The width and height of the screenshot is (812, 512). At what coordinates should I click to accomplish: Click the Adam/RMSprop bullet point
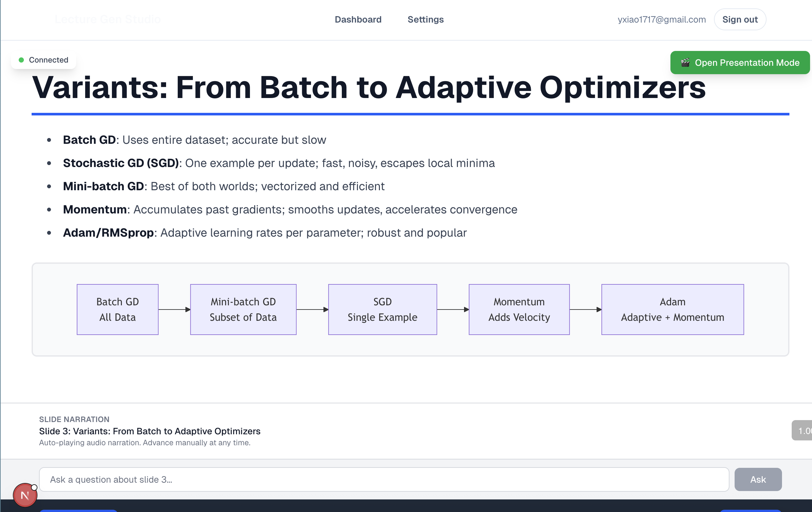click(x=265, y=232)
